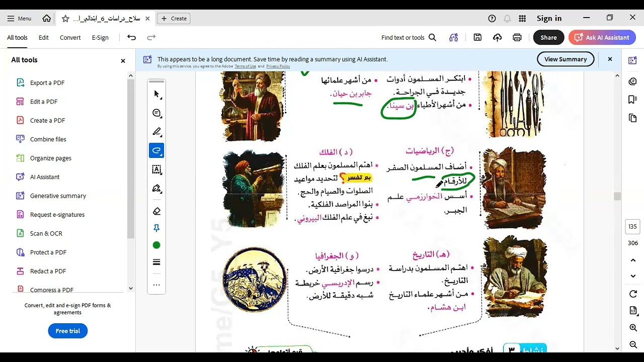Select Generative summary tool

(58, 196)
